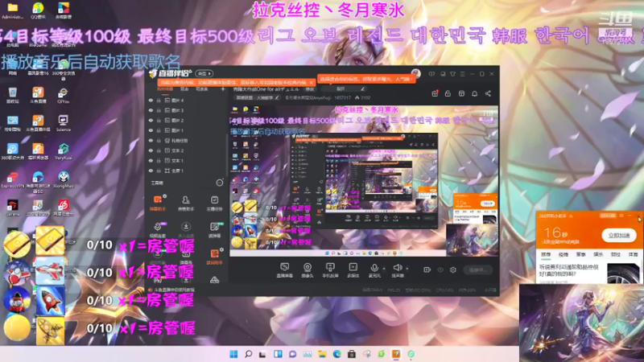Launch Microsoft Edge from the taskbar

pos(336,354)
